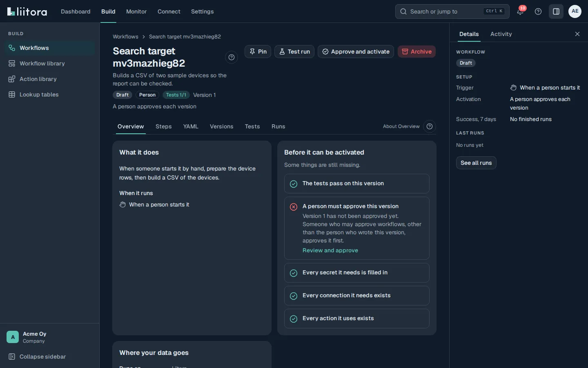Click the check icon for tests pass
The image size is (588, 368).
(294, 184)
